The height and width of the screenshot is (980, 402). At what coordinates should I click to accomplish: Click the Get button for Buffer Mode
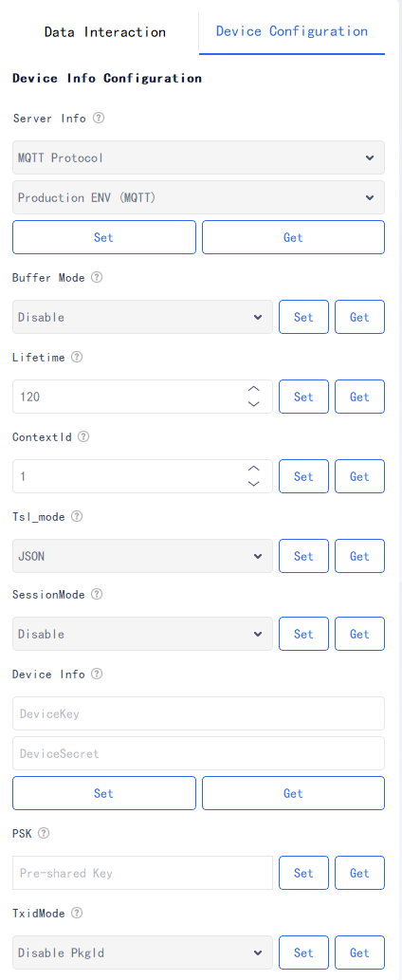(x=359, y=317)
